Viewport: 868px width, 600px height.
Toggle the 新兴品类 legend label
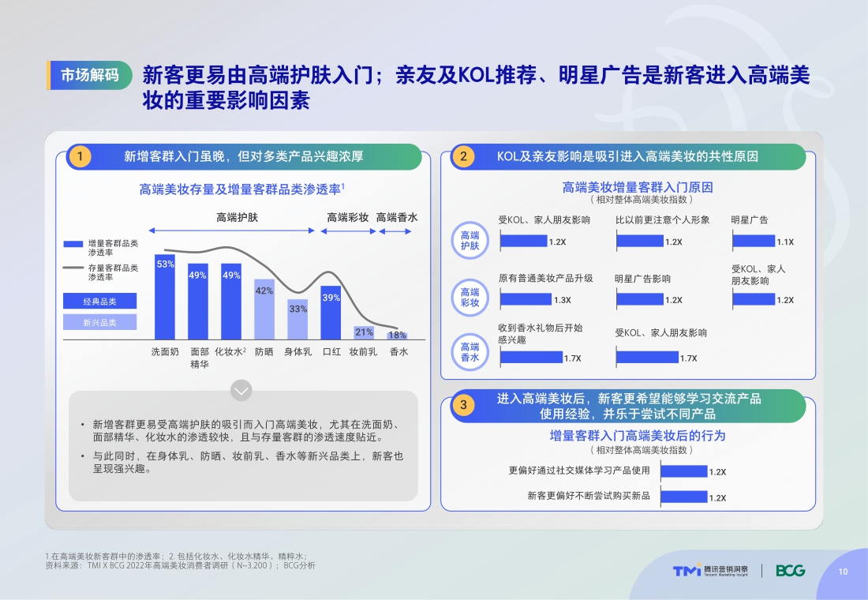coord(99,321)
